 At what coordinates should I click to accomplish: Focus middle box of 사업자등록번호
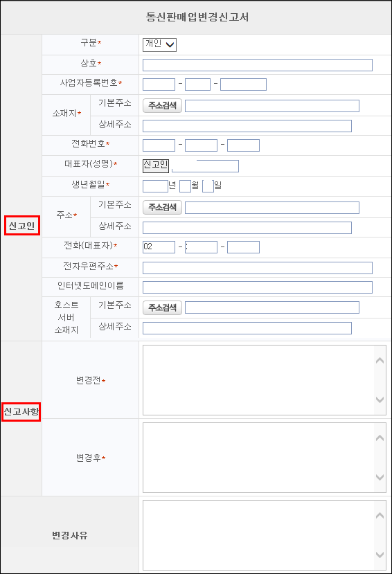tap(197, 84)
